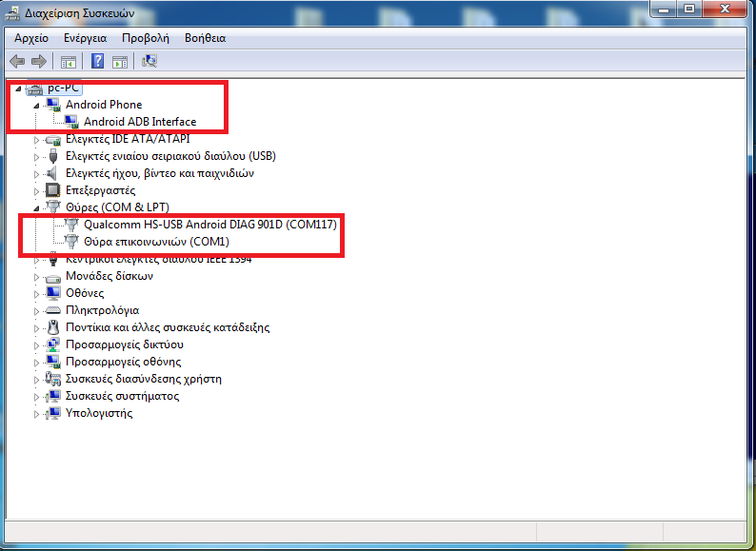Click the Θύρες (COM & LPT) port icon
The height and width of the screenshot is (551, 756).
[x=53, y=207]
